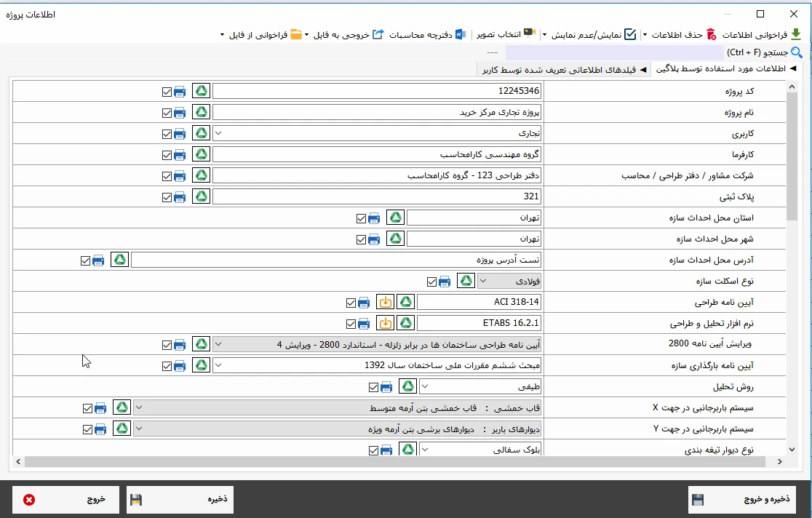Click the printer icon in آیین نامه بارگذاری سازه row
Image resolution: width=812 pixels, height=518 pixels.
[x=180, y=366]
